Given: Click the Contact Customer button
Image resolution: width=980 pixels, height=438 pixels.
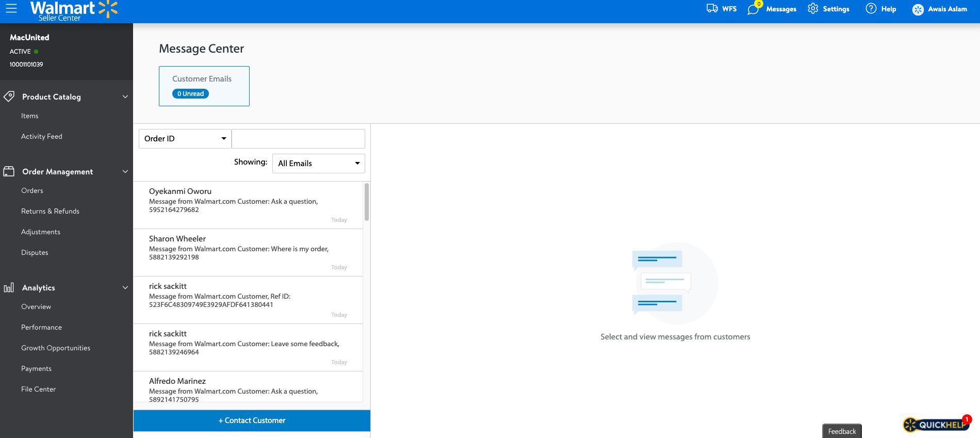Looking at the screenshot, I should (252, 420).
